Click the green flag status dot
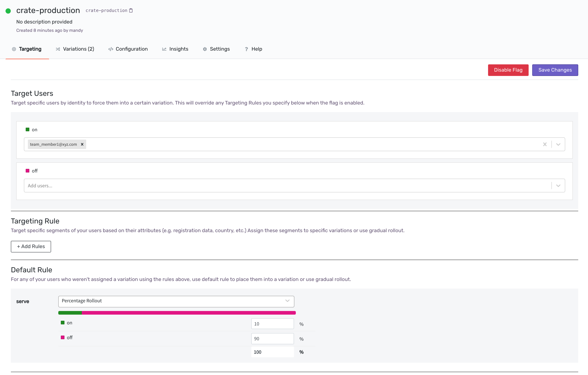The height and width of the screenshot is (375, 588). (8, 11)
